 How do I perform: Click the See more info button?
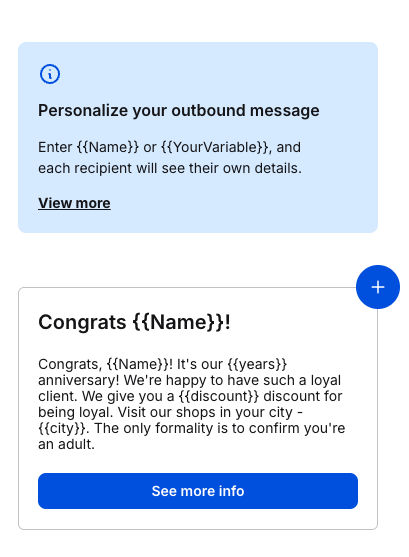(198, 491)
